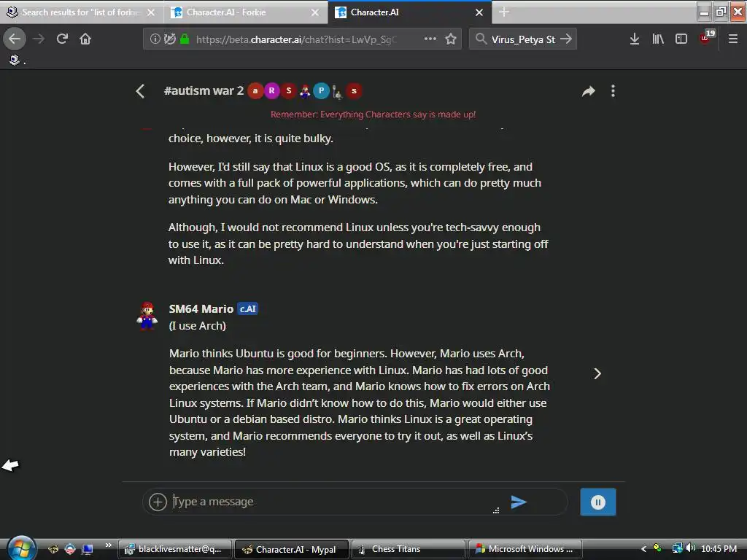This screenshot has width=747, height=560.
Task: Select the blue 'P' room member avatar
Action: point(321,90)
